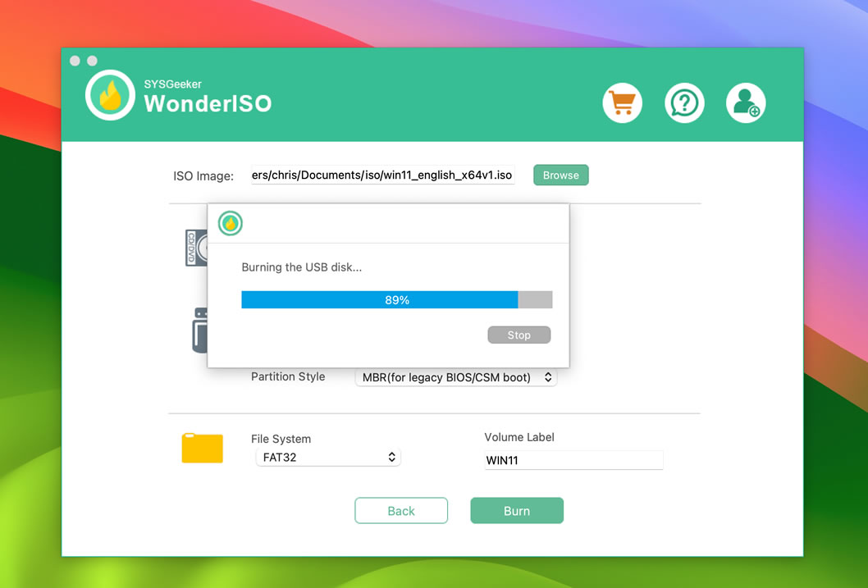Click the user account register icon

pyautogui.click(x=746, y=103)
